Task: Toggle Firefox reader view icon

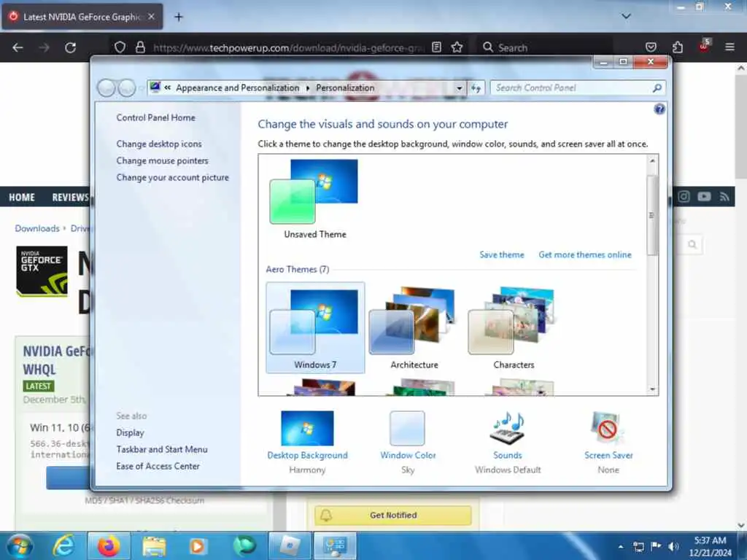Action: point(436,47)
